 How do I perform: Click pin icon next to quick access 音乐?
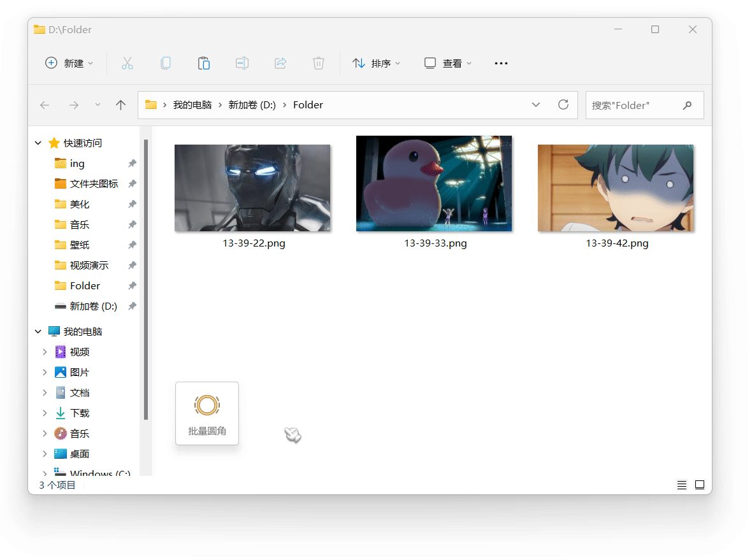[133, 224]
